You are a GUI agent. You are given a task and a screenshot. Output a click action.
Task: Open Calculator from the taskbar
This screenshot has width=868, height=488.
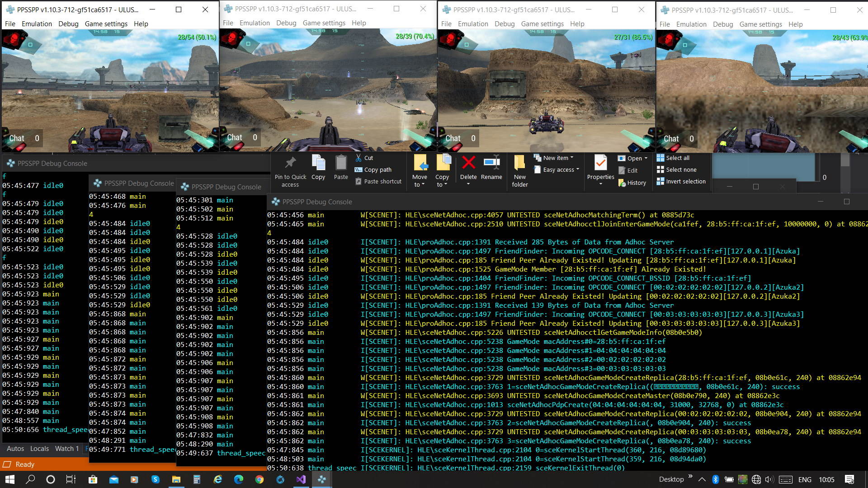(197, 479)
